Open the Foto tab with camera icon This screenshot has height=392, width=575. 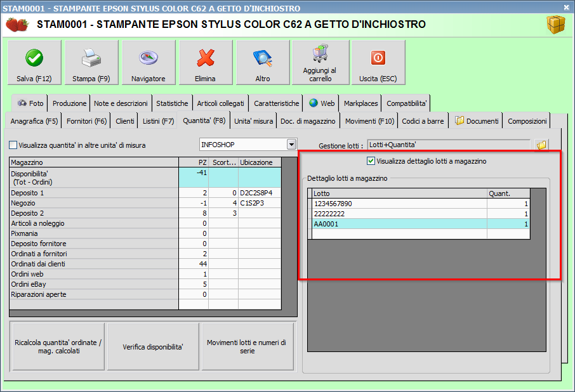(x=30, y=103)
